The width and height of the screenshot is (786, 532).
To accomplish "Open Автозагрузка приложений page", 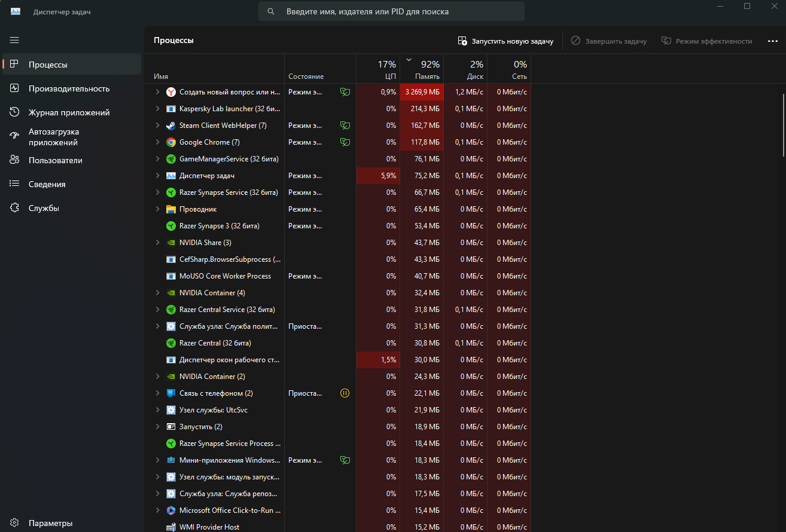I will click(72, 137).
